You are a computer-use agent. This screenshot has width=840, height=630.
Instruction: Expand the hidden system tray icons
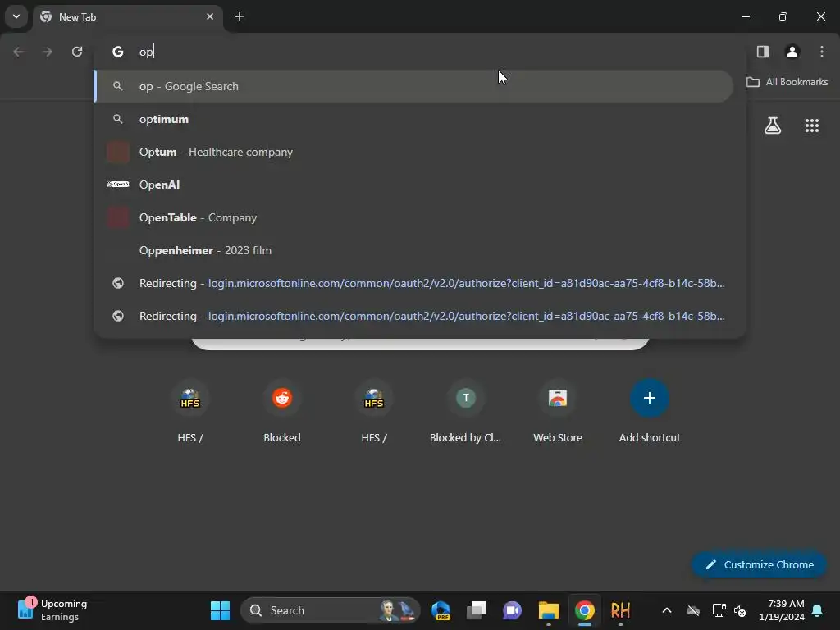(x=667, y=610)
